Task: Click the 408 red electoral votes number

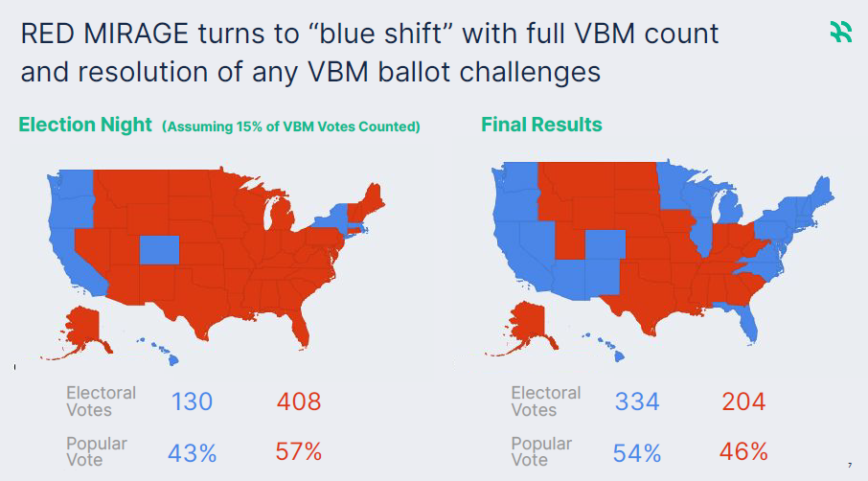Action: pos(298,401)
